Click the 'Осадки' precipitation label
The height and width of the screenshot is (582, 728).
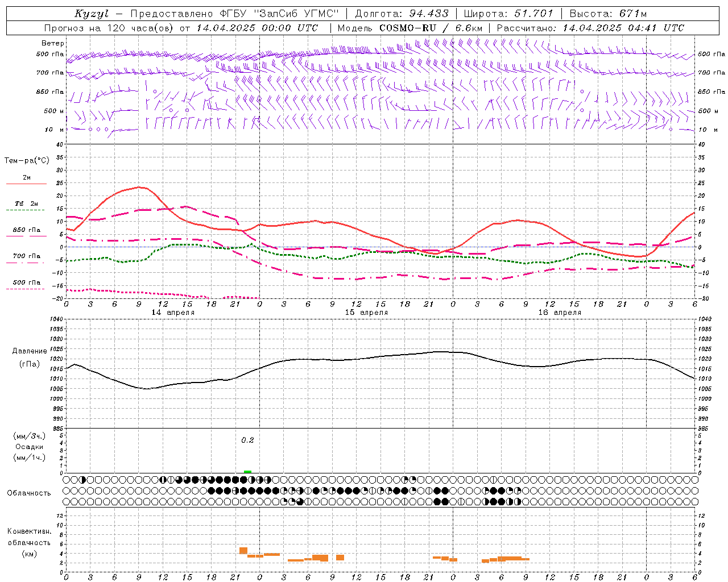pos(30,447)
